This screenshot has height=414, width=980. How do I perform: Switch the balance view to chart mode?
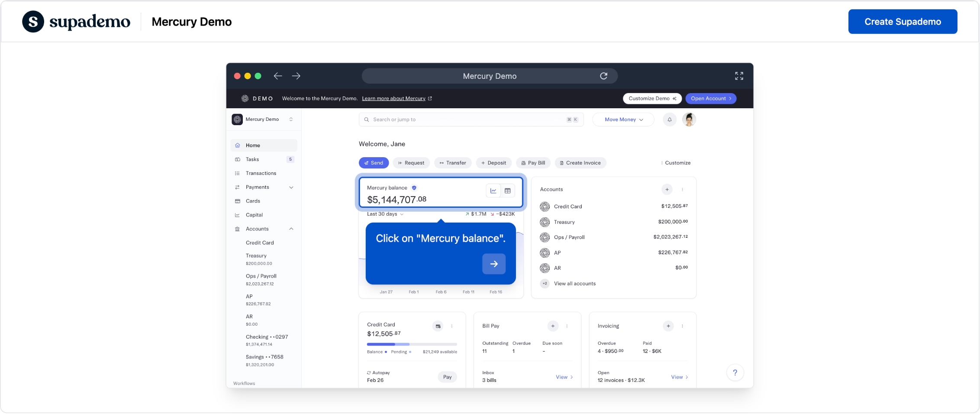coord(493,191)
